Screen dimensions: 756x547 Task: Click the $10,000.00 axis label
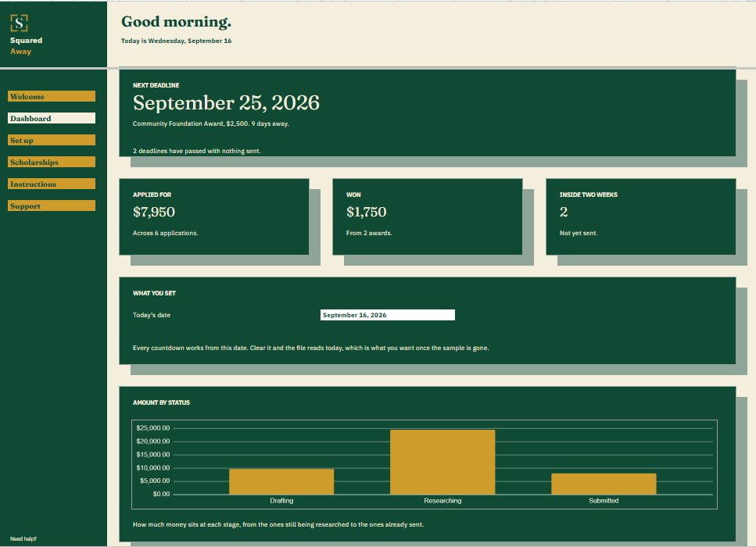click(152, 467)
